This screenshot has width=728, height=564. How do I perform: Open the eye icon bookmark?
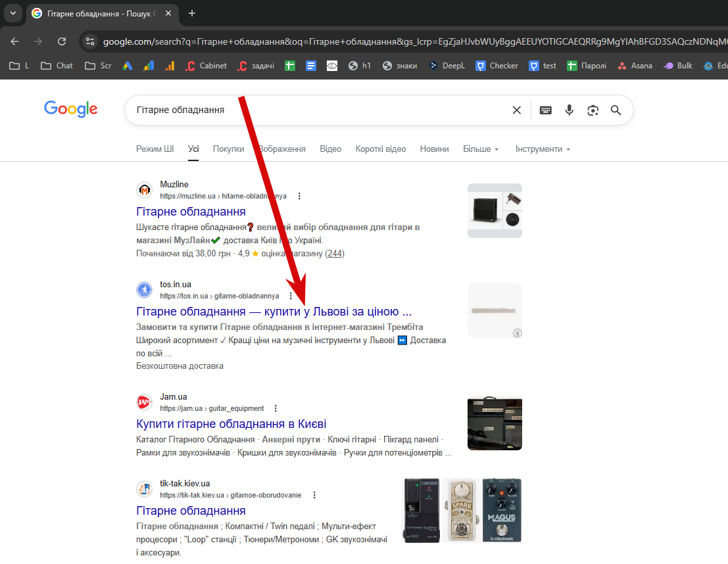tap(332, 66)
